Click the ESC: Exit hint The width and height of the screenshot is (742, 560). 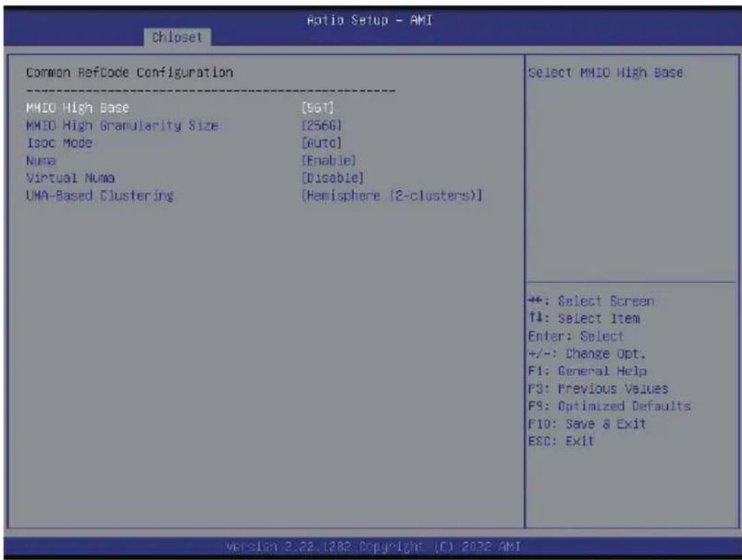561,441
